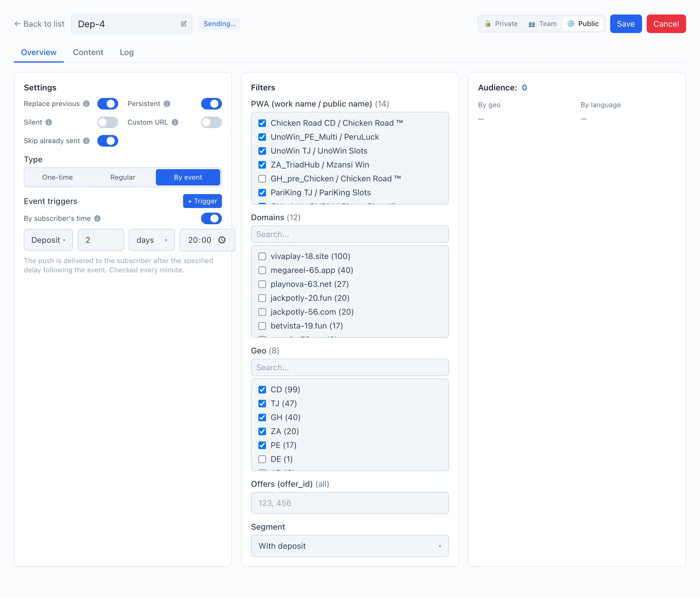Enable the Silent switch
This screenshot has width=700, height=598.
pyautogui.click(x=108, y=122)
